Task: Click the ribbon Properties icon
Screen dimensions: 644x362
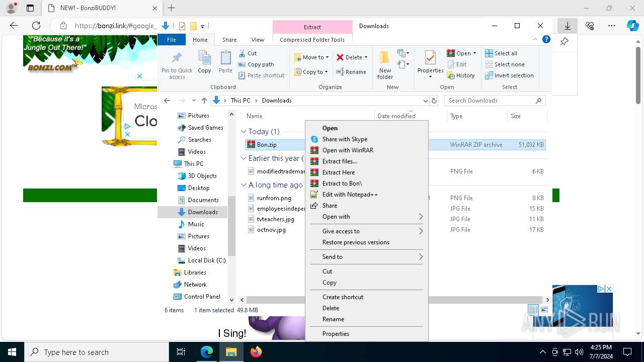Action: click(x=430, y=58)
